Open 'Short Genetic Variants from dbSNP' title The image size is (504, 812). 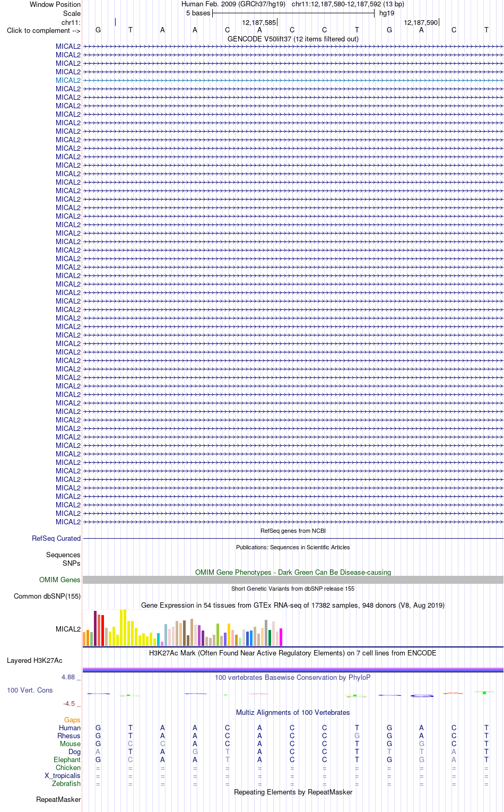pyautogui.click(x=293, y=589)
